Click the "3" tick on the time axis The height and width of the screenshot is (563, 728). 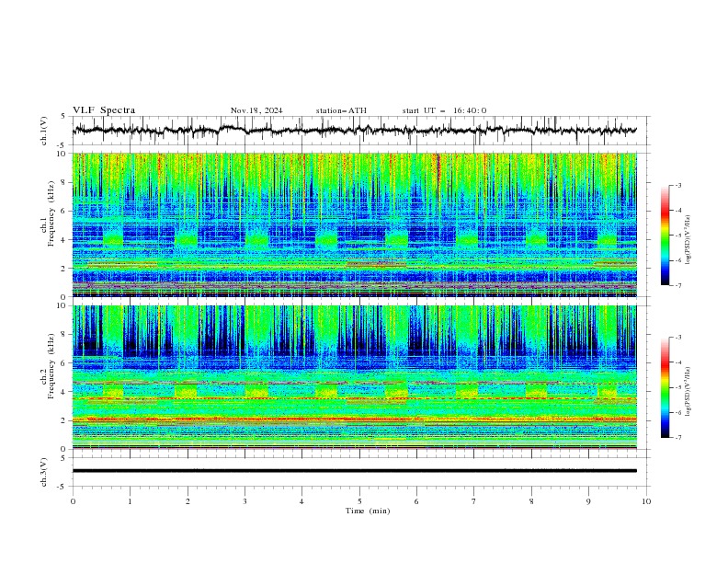pyautogui.click(x=245, y=501)
